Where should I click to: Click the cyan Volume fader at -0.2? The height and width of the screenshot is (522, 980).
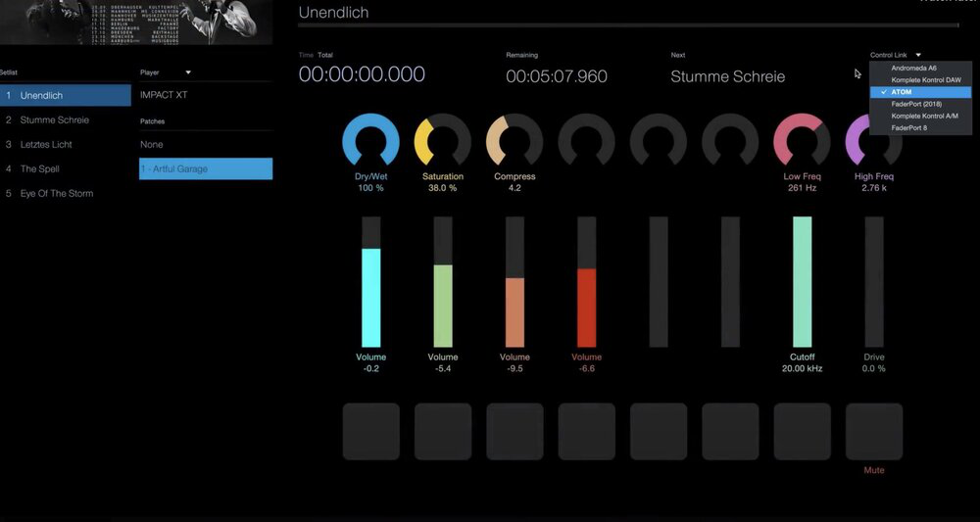(370, 282)
